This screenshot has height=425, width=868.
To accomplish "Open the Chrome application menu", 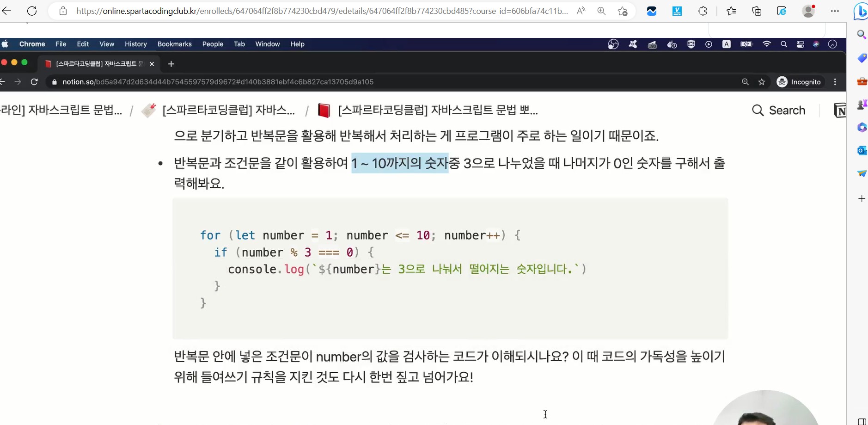I will tap(32, 44).
